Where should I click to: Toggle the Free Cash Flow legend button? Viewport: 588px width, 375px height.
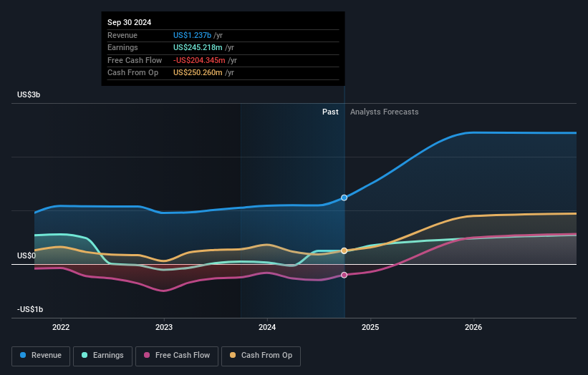click(x=177, y=356)
